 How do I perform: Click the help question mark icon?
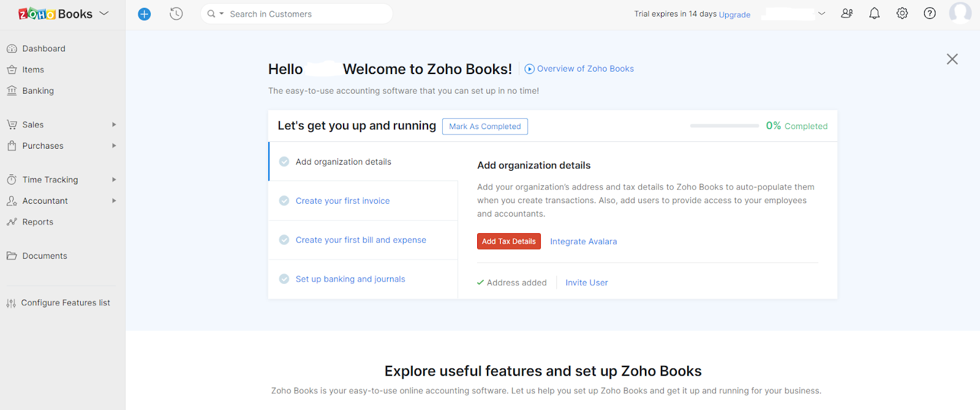(930, 13)
